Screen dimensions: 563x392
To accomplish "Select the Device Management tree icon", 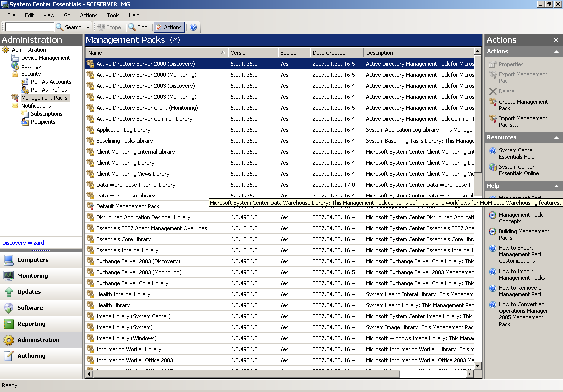I will click(x=15, y=58).
